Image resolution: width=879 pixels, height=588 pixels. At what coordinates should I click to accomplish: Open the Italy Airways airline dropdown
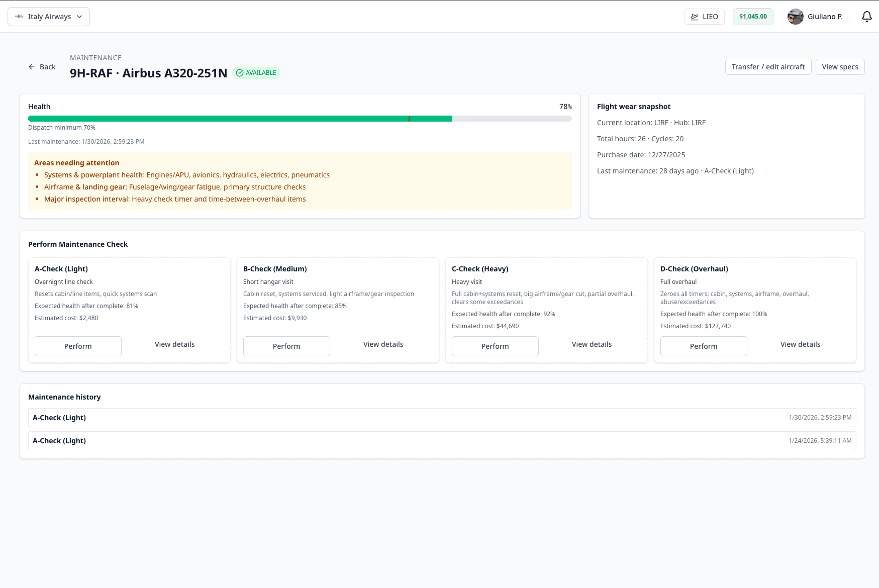[x=49, y=17]
